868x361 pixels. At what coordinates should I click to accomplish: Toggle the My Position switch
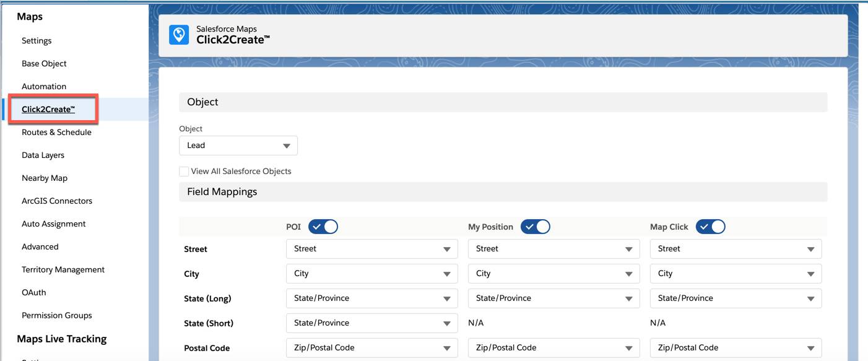click(x=536, y=227)
